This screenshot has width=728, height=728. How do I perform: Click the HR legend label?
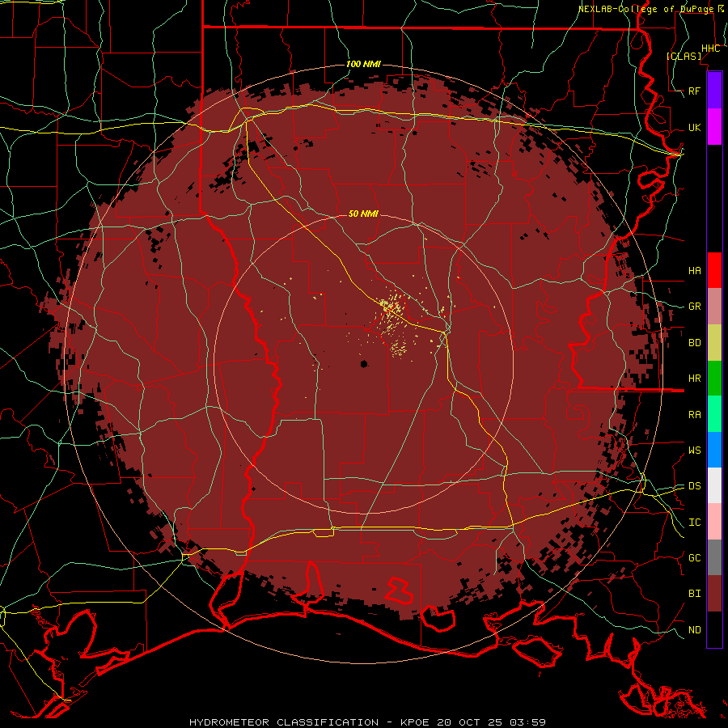694,379
